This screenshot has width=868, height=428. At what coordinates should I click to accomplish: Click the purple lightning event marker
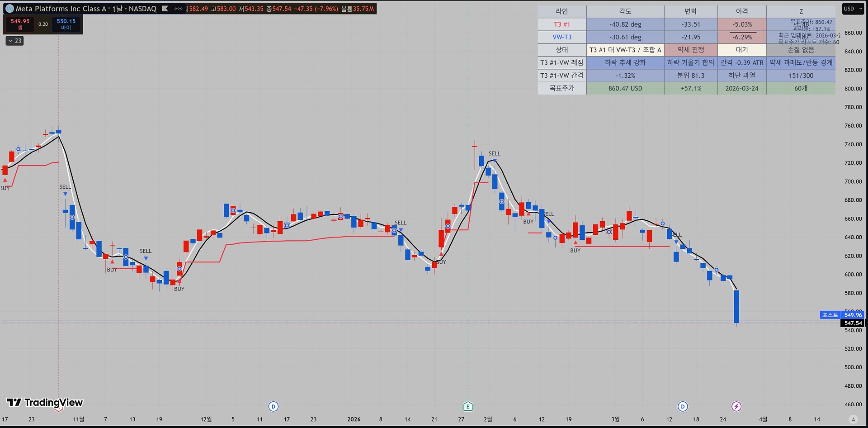tap(736, 406)
